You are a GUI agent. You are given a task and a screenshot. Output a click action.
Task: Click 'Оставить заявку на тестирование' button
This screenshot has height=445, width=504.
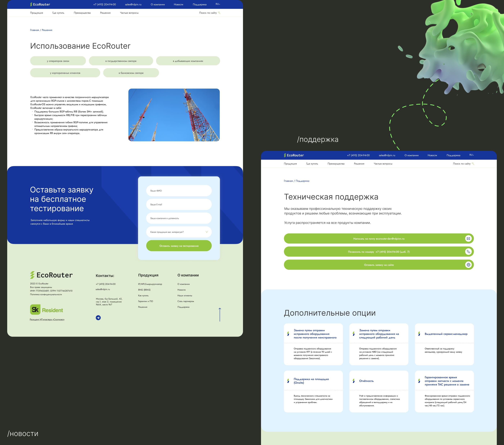click(179, 246)
